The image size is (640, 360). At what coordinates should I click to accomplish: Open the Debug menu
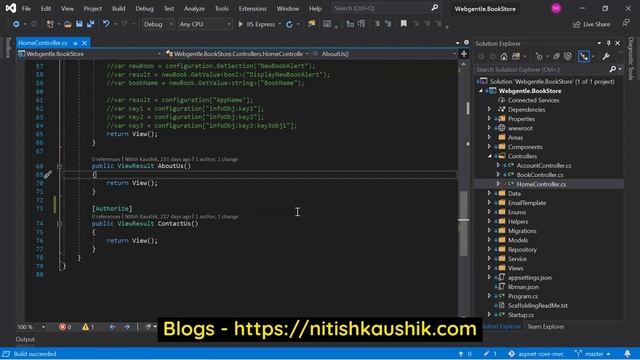click(x=144, y=9)
